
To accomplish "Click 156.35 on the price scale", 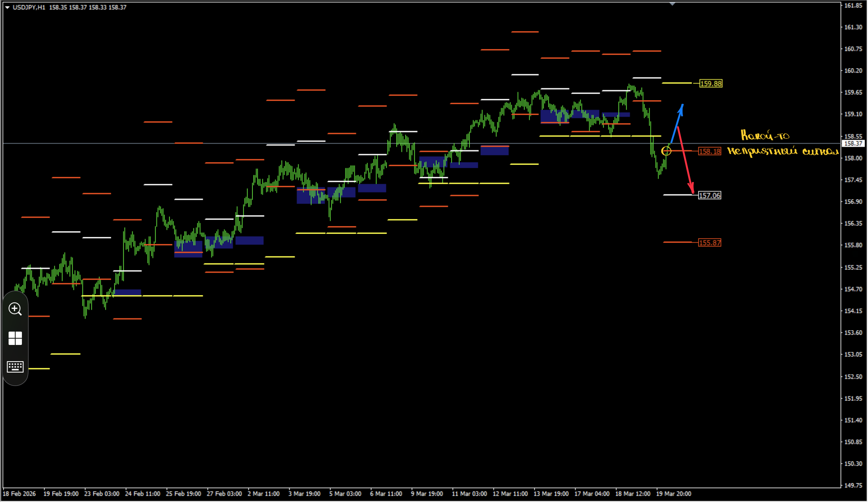I will click(x=853, y=223).
